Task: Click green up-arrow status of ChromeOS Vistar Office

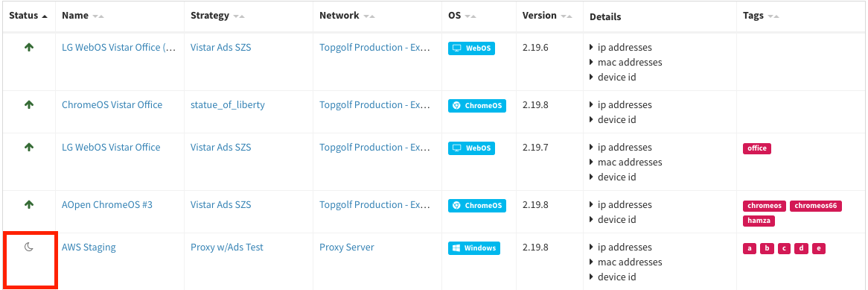Action: 29,105
